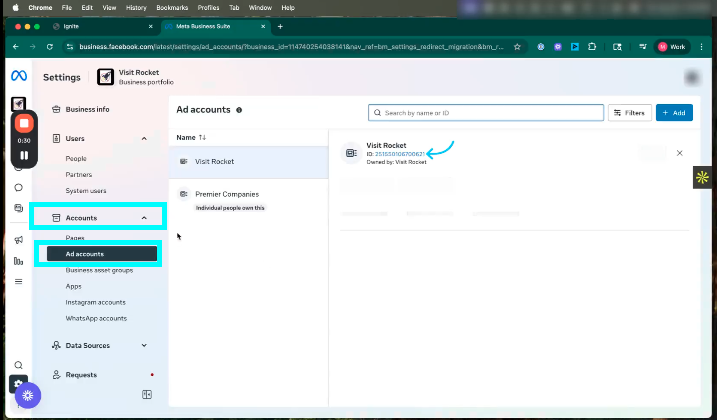Collapse the Accounts section
Image resolution: width=717 pixels, height=420 pixels.
[144, 217]
